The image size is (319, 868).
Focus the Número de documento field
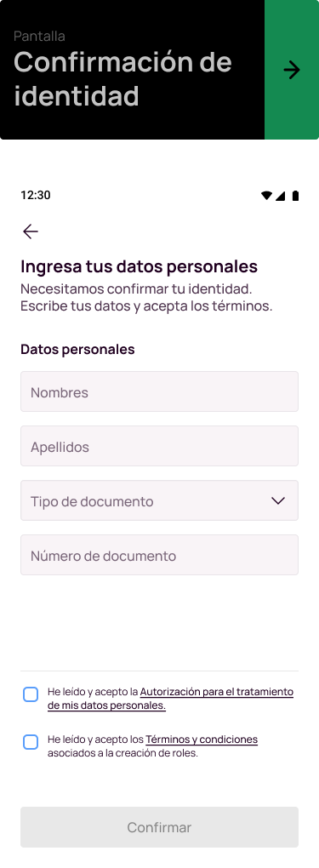160,555
